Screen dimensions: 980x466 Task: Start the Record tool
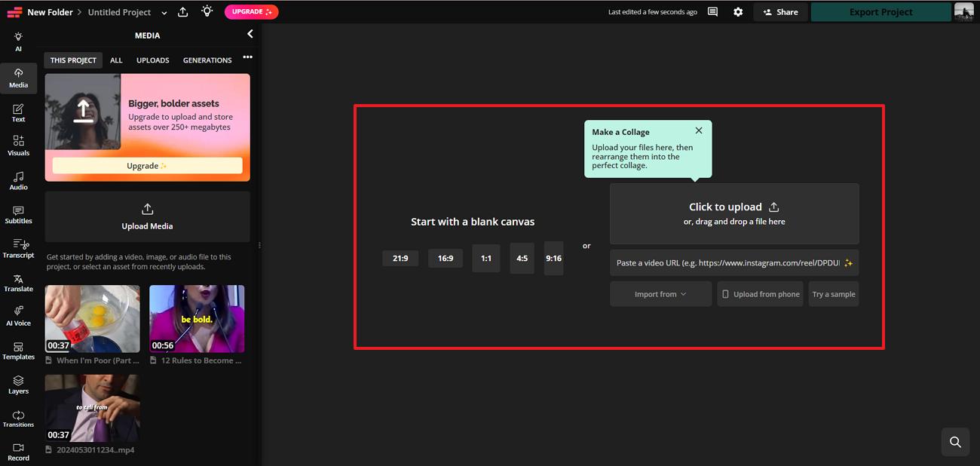click(x=18, y=452)
